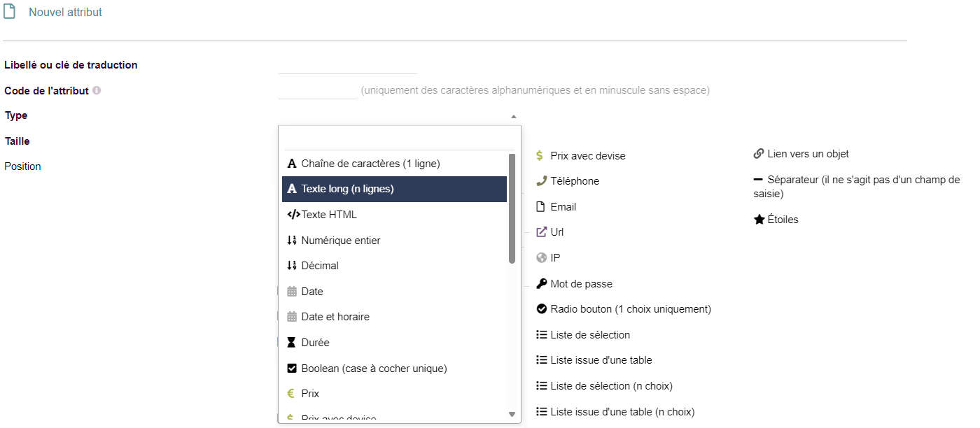Click the dropdown list scrollbar thumb

coord(512,208)
